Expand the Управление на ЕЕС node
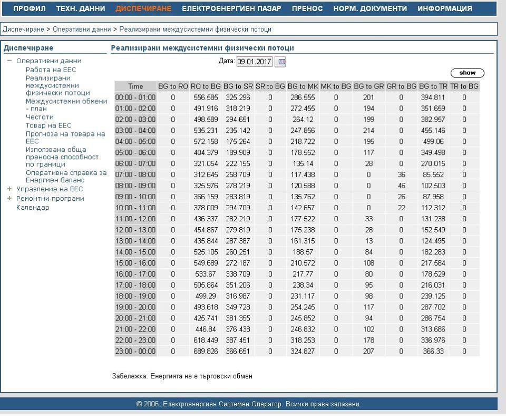506x420 pixels. tap(9, 189)
